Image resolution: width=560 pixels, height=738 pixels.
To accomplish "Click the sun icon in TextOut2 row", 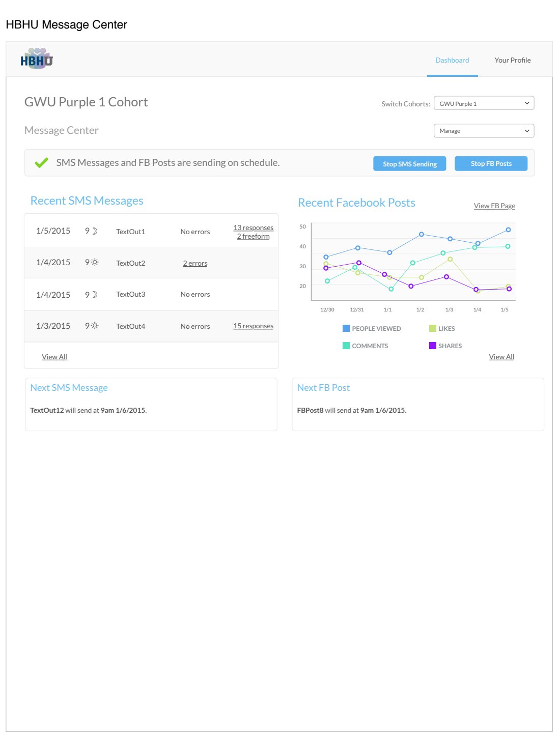I will (95, 263).
